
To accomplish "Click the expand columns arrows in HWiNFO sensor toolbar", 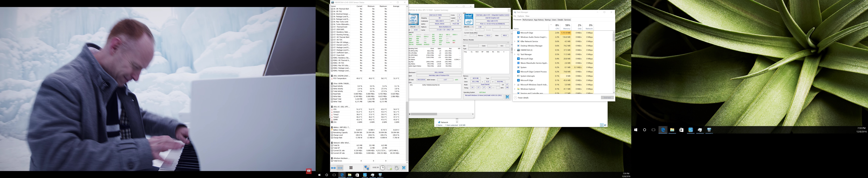I will (x=333, y=168).
